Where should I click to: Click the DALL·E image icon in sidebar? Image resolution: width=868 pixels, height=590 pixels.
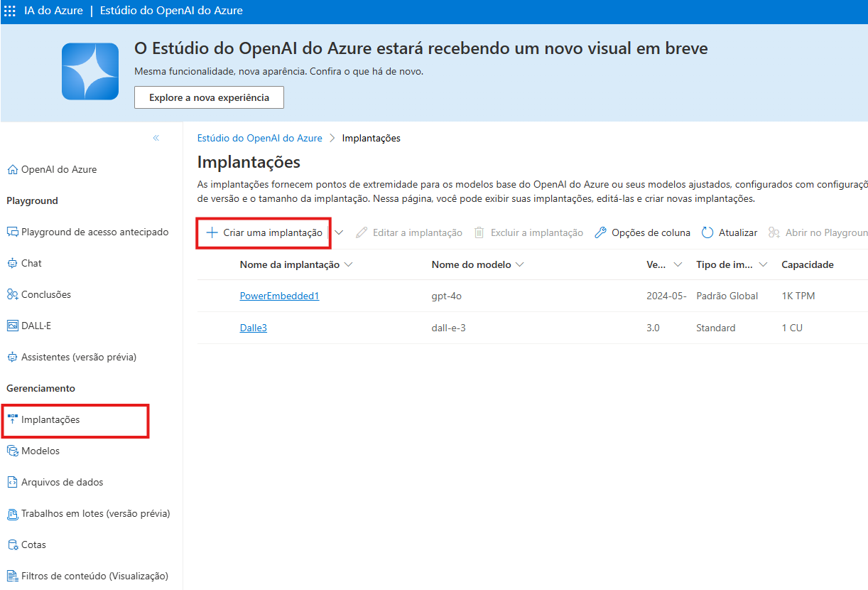coord(12,326)
